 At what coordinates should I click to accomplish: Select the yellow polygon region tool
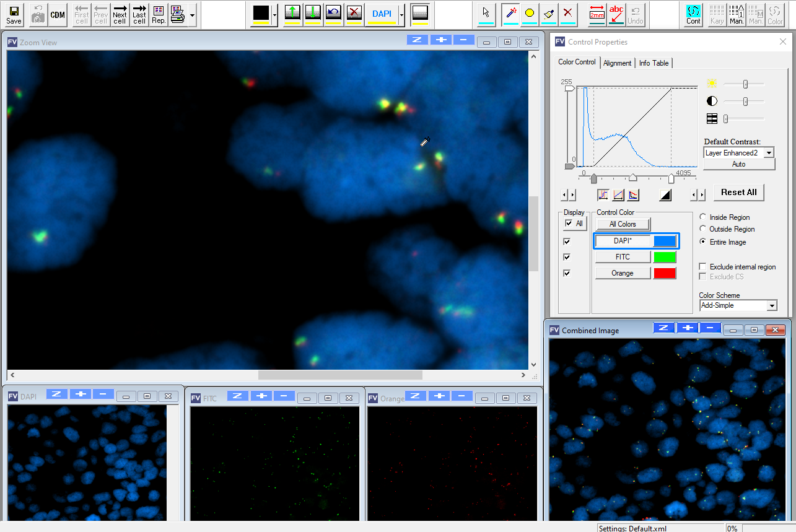coord(530,15)
